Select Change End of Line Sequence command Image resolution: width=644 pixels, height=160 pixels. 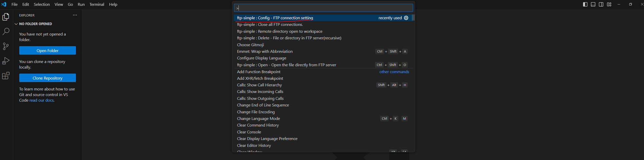(x=323, y=105)
